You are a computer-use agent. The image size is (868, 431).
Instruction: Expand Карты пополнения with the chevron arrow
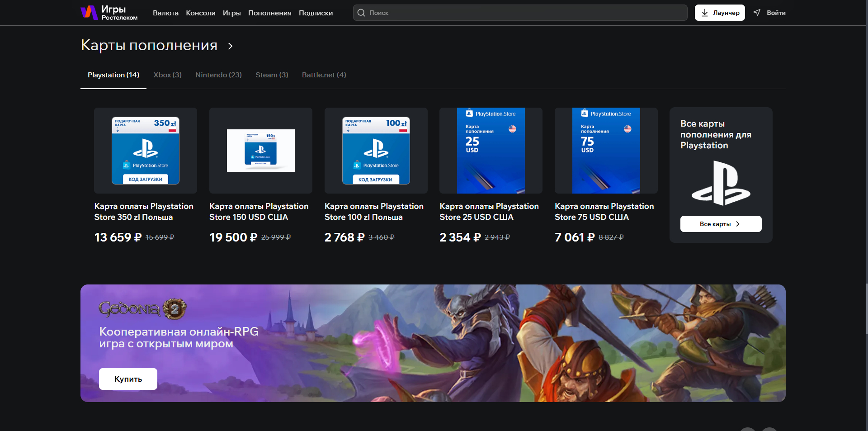click(x=231, y=46)
